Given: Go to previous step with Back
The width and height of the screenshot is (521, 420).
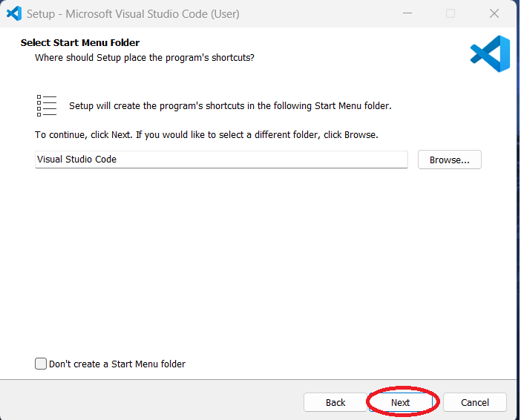Looking at the screenshot, I should click(x=335, y=402).
